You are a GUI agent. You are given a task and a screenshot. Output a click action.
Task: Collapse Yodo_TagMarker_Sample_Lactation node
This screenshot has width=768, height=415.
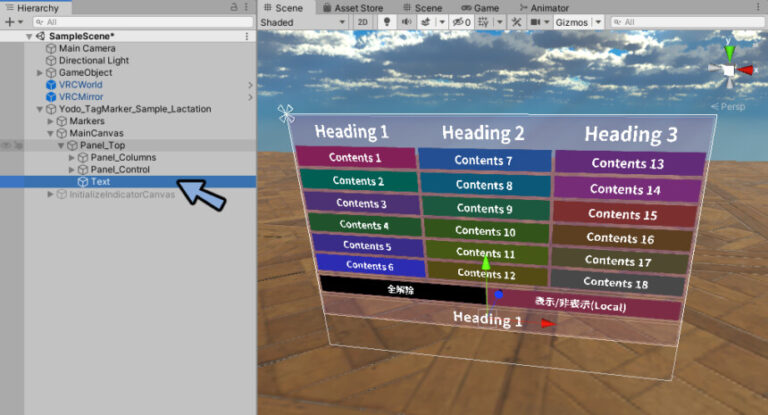pyautogui.click(x=40, y=109)
